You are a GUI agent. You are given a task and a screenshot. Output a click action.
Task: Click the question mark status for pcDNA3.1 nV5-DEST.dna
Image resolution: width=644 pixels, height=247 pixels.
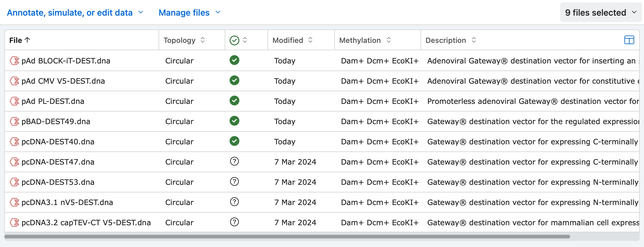click(x=234, y=202)
